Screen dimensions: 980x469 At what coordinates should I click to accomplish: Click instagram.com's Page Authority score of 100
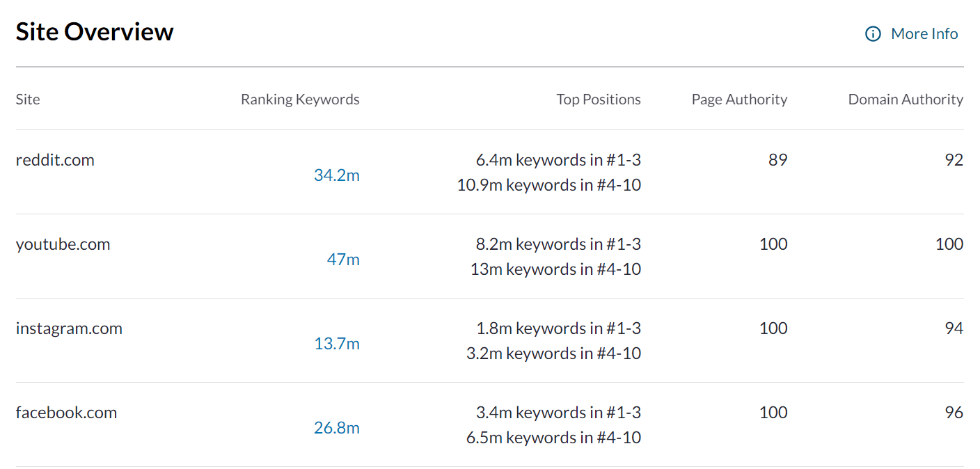tap(773, 328)
